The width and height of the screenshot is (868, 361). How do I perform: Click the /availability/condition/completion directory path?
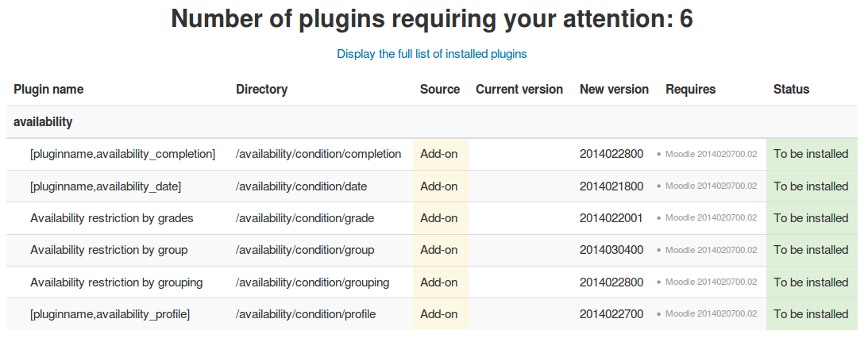tap(318, 154)
